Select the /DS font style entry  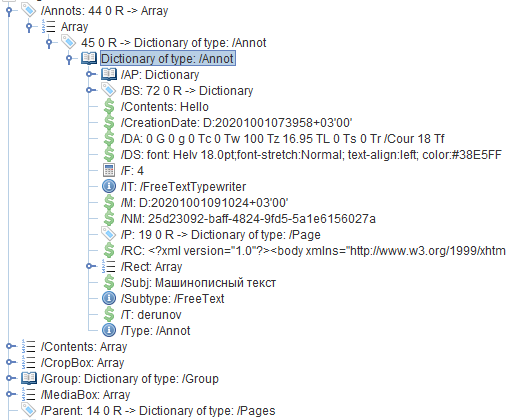311,155
